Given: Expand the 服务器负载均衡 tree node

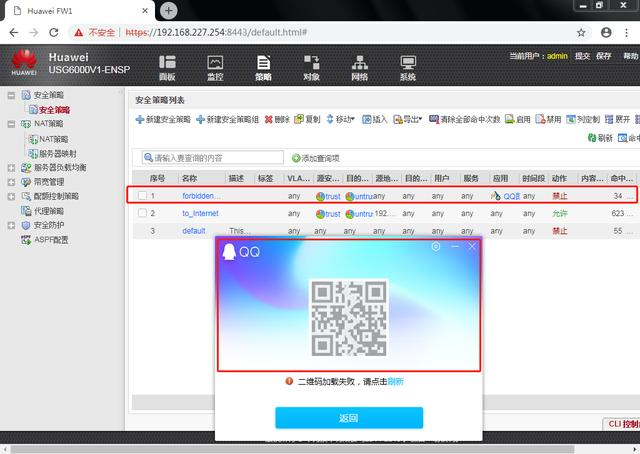Looking at the screenshot, I should (x=11, y=168).
